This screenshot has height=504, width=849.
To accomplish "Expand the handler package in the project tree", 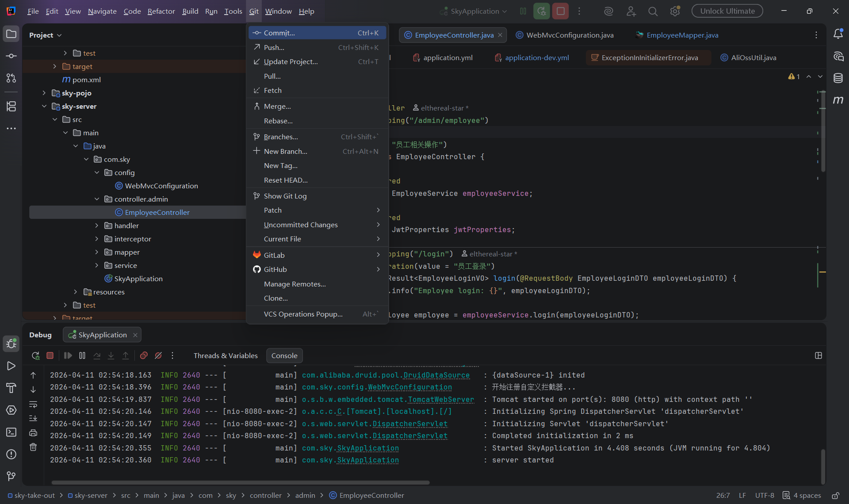I will (97, 225).
